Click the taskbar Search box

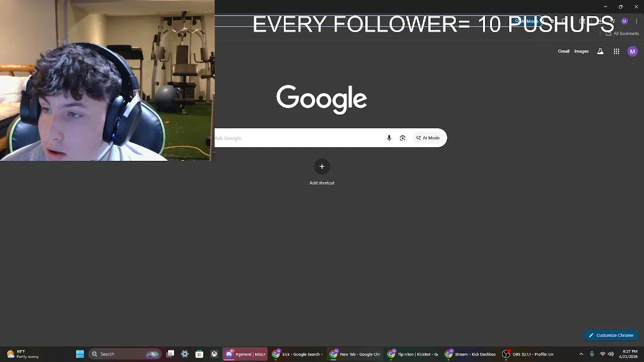tap(125, 354)
